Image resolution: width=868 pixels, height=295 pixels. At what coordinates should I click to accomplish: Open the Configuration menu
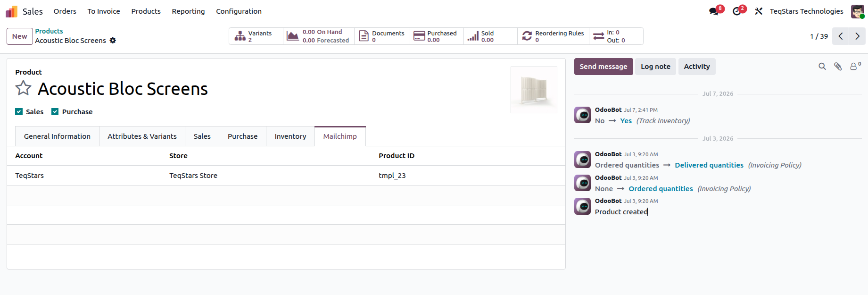click(x=239, y=11)
